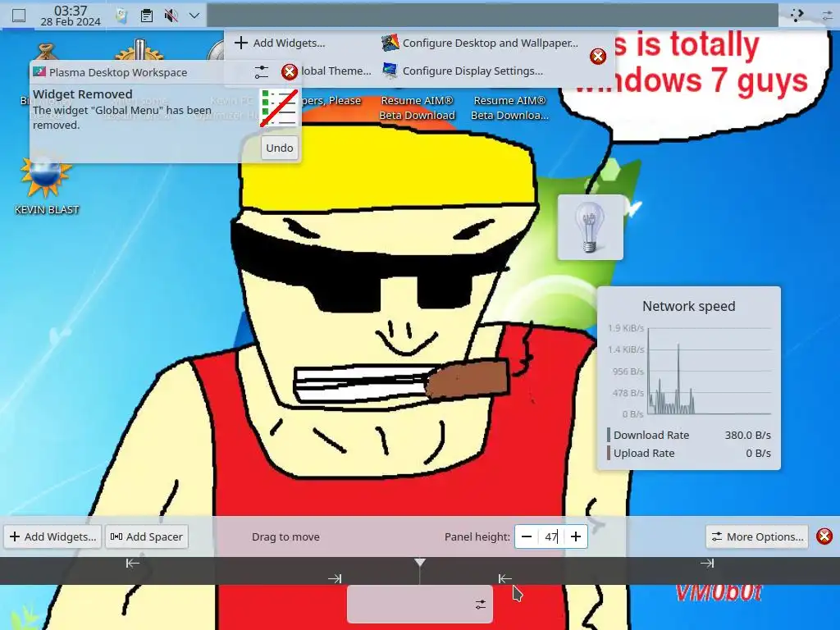
Task: Click the rightmost arrow handle on the panel ruler
Action: coord(707,563)
